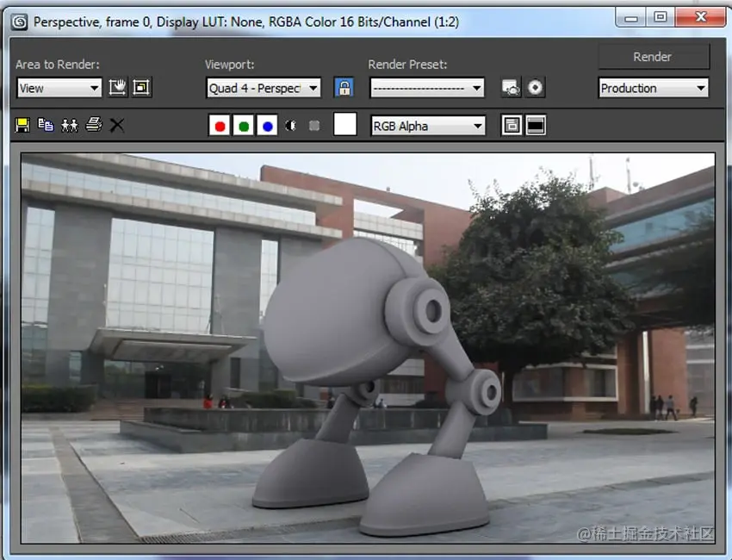Open the Viewport Quad 4 dropdown
The width and height of the screenshot is (732, 560).
264,88
